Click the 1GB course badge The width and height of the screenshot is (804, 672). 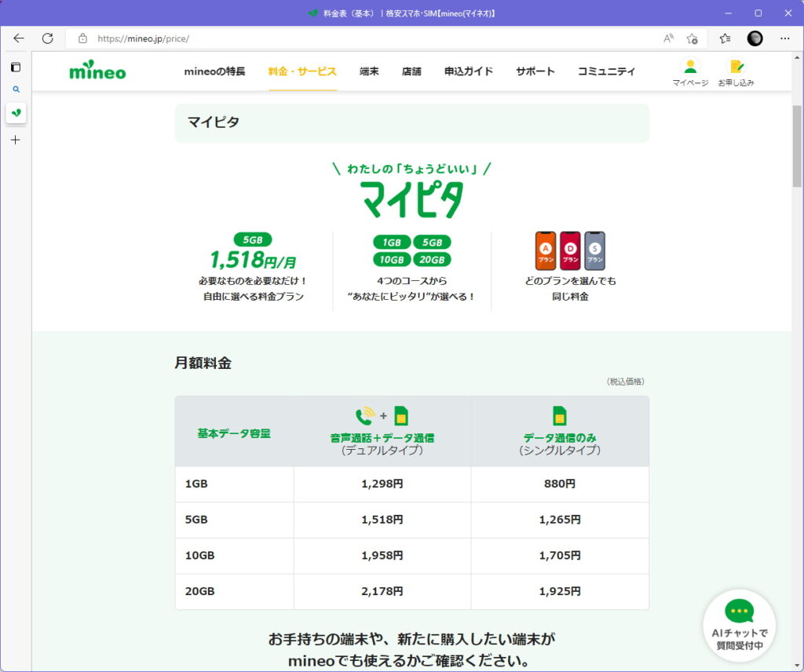click(x=392, y=243)
